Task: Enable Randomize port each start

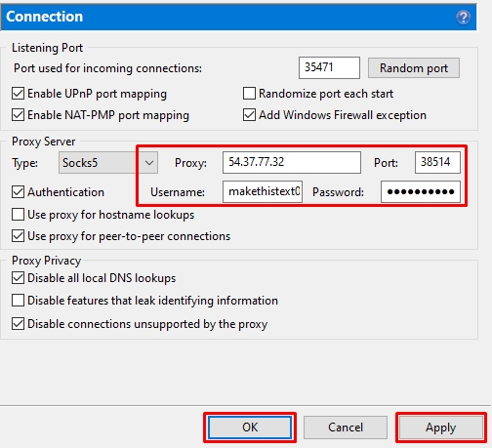Action: [249, 94]
